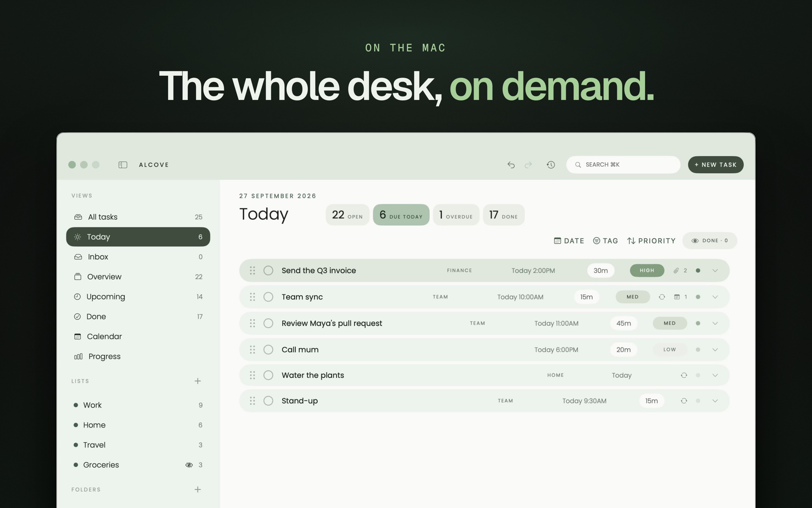The height and width of the screenshot is (508, 812).
Task: Toggle Done · 0 visibility button
Action: (710, 240)
